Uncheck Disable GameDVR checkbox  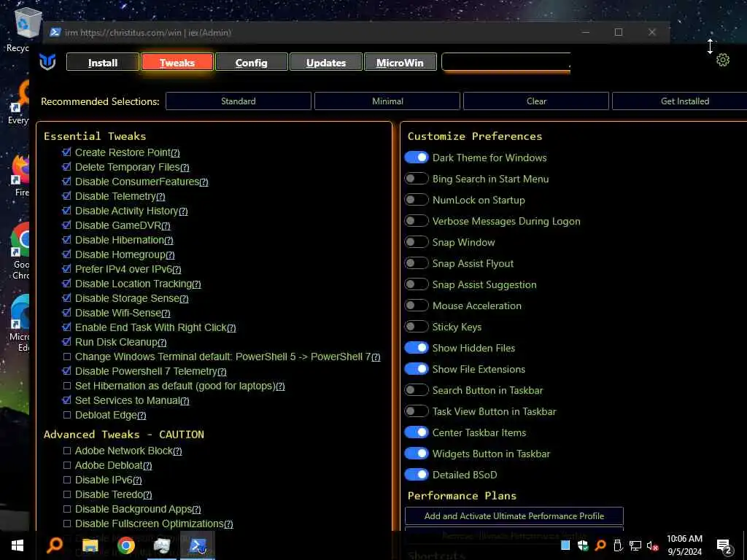click(66, 225)
